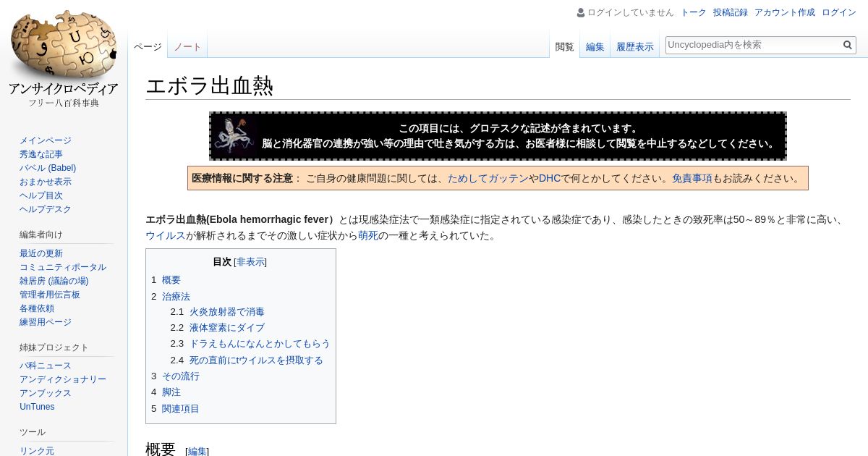Focus the Uncyclopedia内を検索 search field

(x=753, y=45)
